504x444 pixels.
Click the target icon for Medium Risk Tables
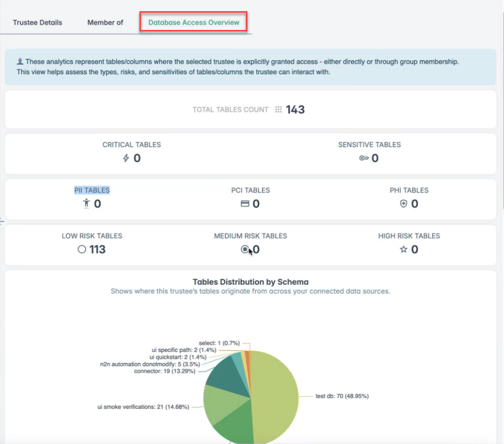[x=245, y=250]
